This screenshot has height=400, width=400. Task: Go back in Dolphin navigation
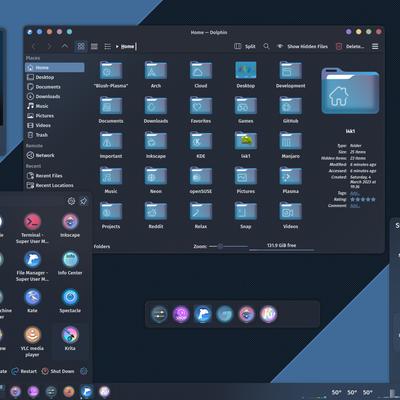tap(34, 46)
